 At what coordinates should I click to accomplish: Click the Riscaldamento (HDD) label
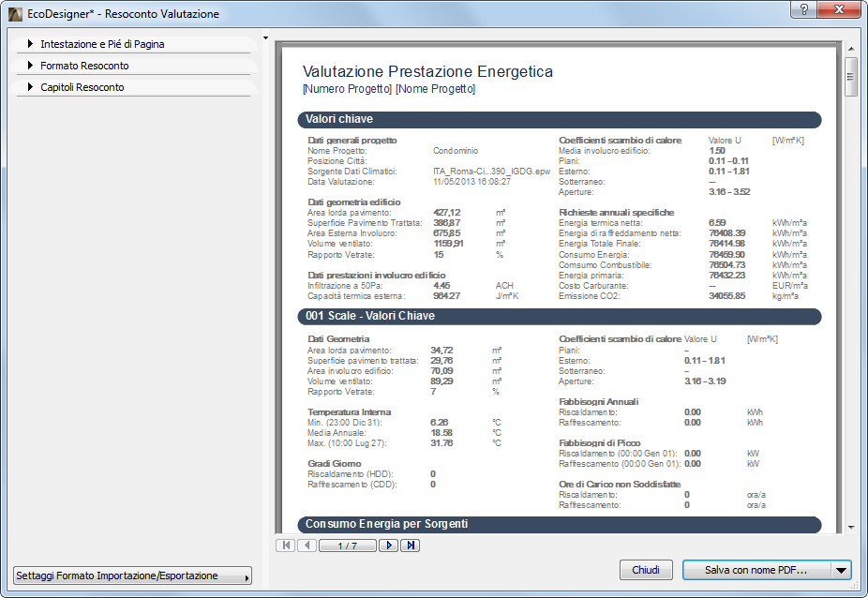coord(350,474)
